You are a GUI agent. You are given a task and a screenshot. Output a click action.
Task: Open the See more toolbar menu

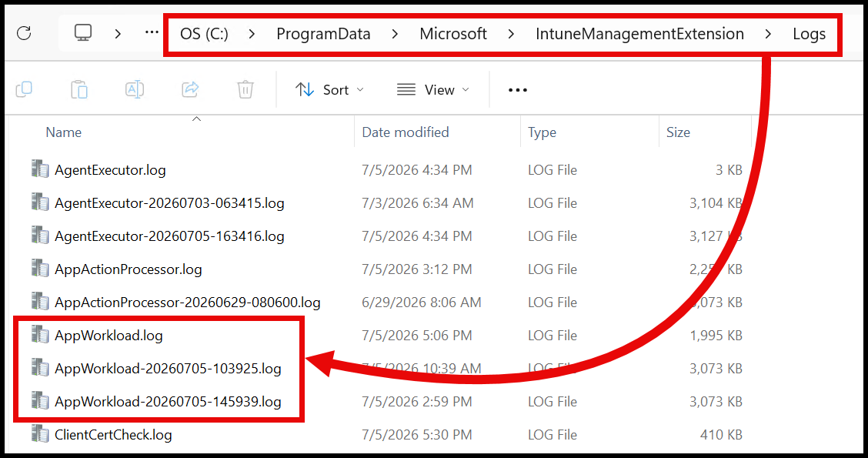[518, 90]
